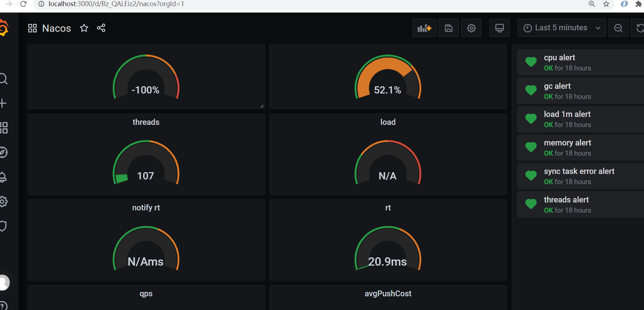Click the N/Ams gauge value

pos(145,262)
